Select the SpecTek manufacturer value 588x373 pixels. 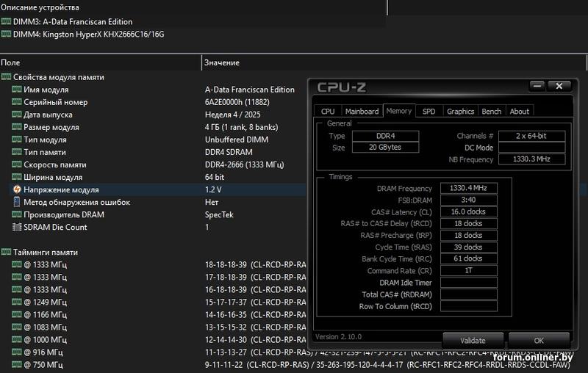pyautogui.click(x=219, y=214)
